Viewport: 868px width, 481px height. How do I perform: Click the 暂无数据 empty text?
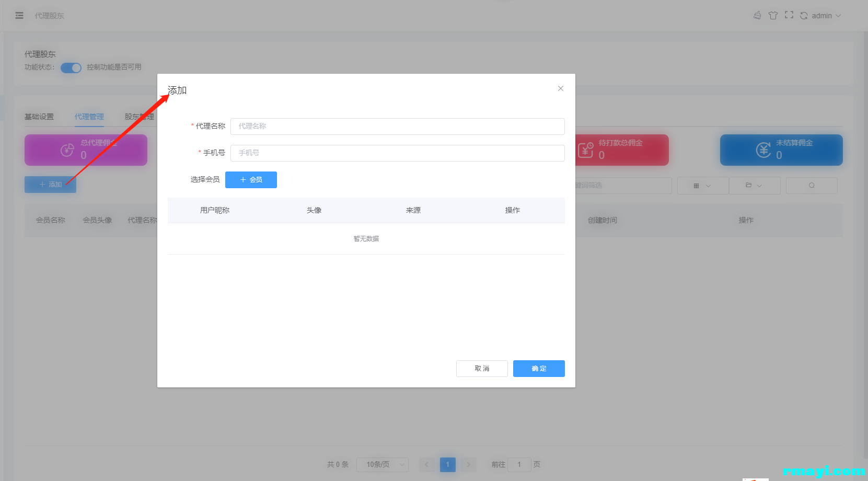[x=366, y=239]
